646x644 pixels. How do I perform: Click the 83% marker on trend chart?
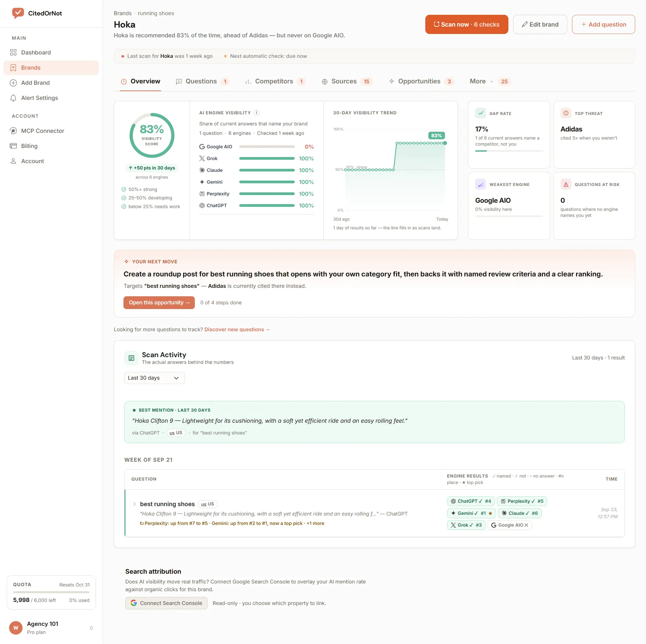coord(437,136)
